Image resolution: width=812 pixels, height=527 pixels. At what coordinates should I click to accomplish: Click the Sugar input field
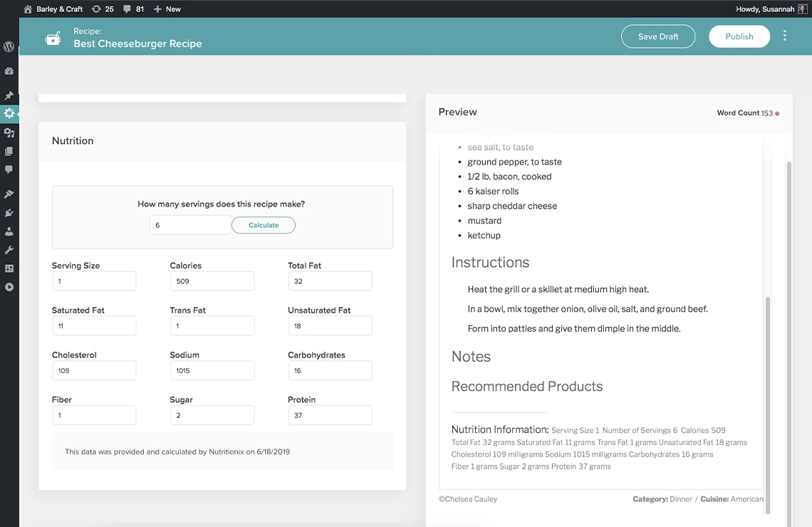tap(212, 415)
